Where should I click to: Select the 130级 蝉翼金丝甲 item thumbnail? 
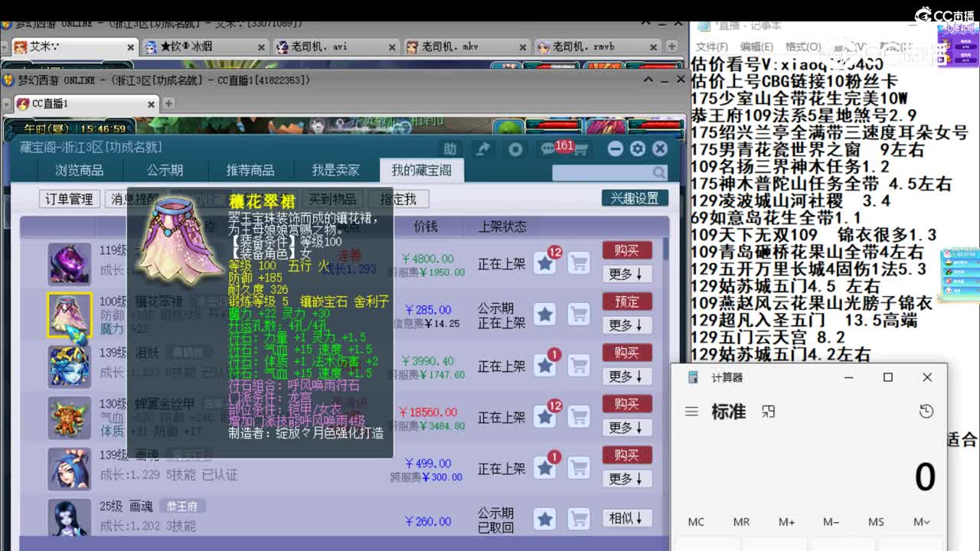coord(70,417)
